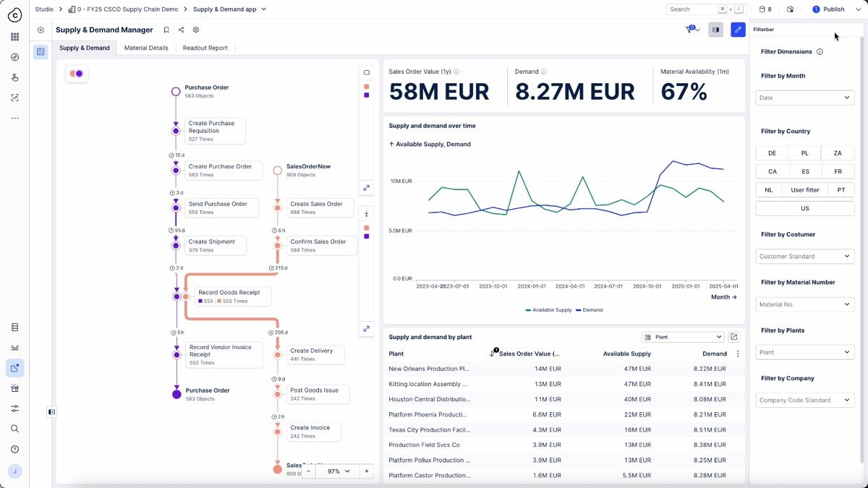The image size is (868, 488).
Task: Open the apps grid in left sidebar
Action: [x=14, y=37]
